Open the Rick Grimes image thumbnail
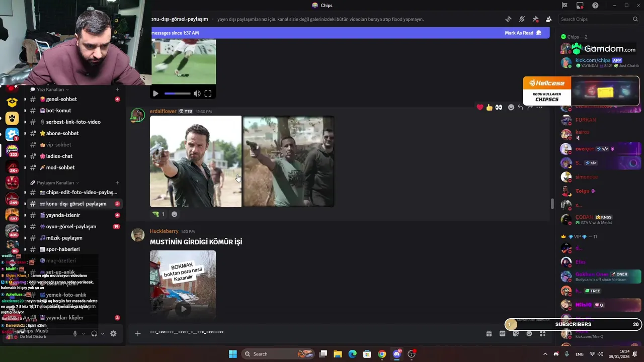The width and height of the screenshot is (644, 362). [196, 161]
